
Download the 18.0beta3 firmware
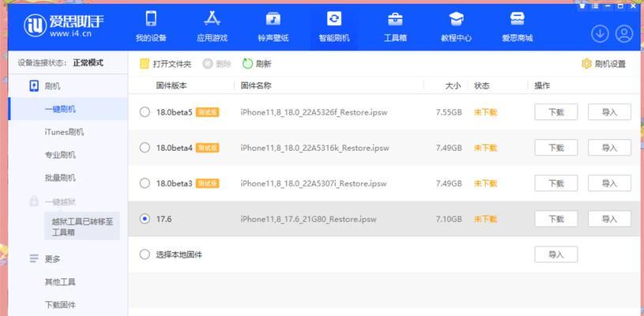click(556, 183)
